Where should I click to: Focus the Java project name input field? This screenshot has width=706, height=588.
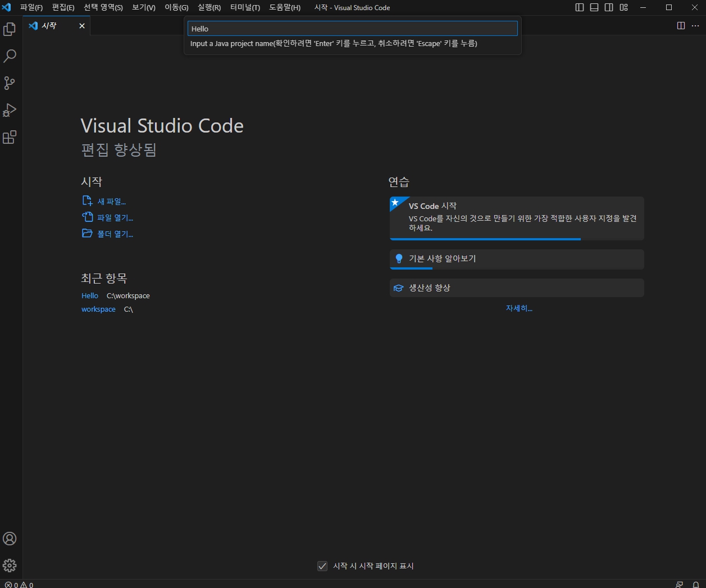coord(352,29)
